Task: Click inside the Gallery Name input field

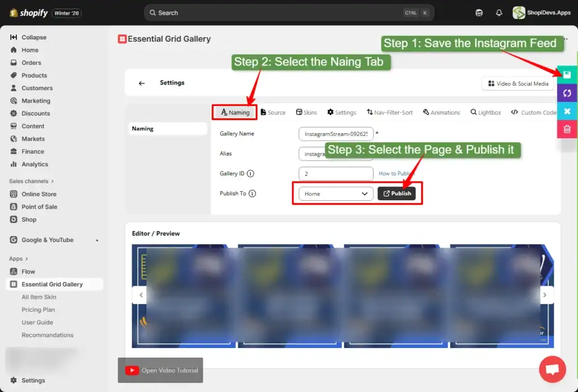Action: 335,134
